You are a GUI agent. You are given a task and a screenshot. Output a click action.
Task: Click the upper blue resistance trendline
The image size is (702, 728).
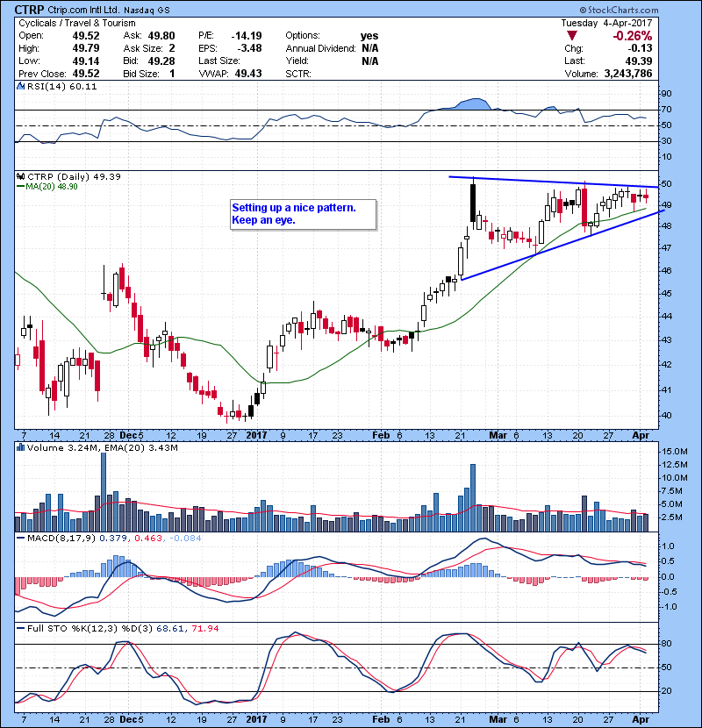[554, 182]
